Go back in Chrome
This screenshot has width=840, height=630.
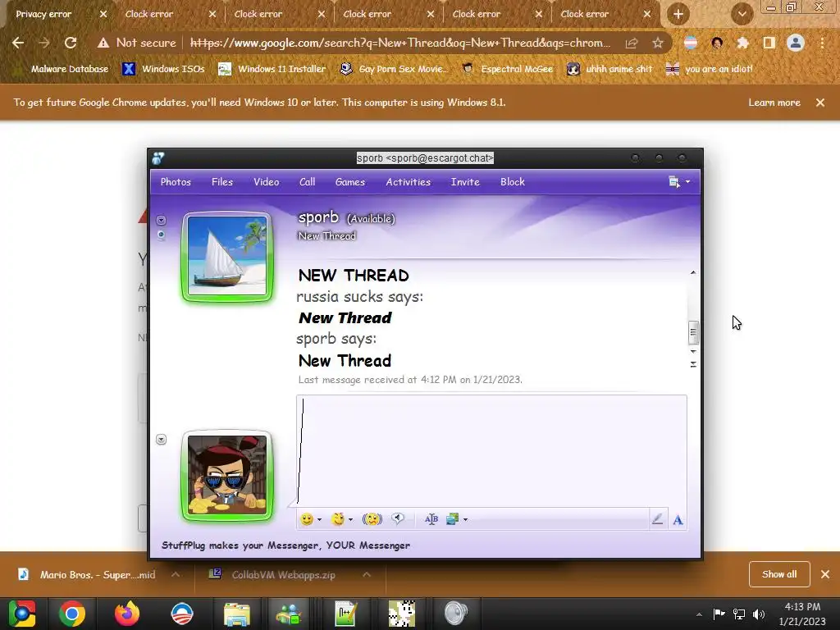point(18,43)
